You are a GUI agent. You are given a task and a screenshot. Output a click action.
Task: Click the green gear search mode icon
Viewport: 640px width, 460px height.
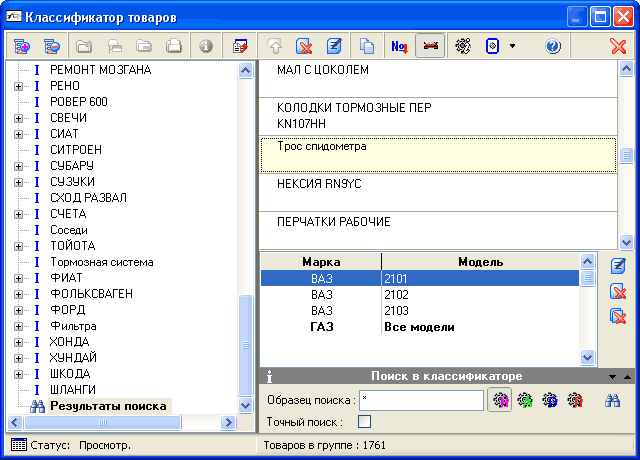pyautogui.click(x=524, y=400)
